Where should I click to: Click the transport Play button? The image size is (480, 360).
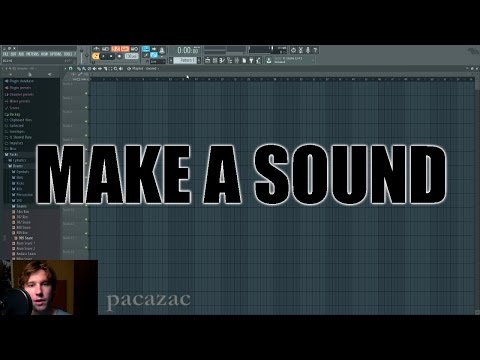pos(103,56)
